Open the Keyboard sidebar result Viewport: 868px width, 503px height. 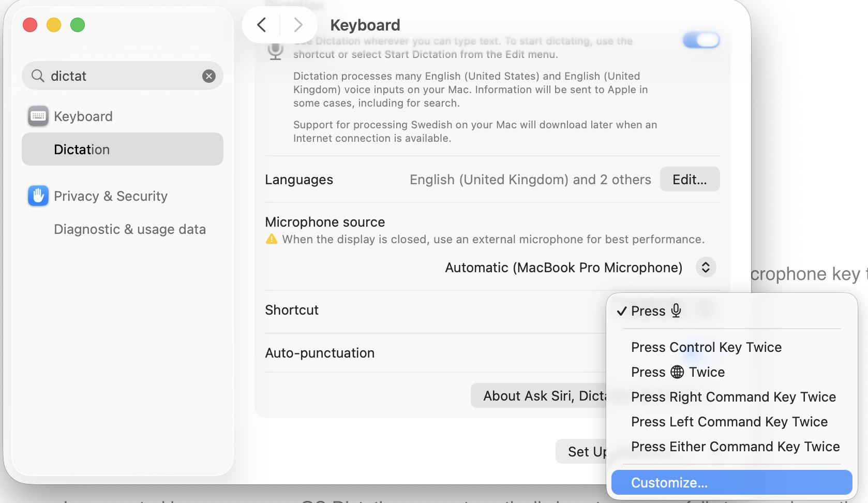[x=123, y=116]
